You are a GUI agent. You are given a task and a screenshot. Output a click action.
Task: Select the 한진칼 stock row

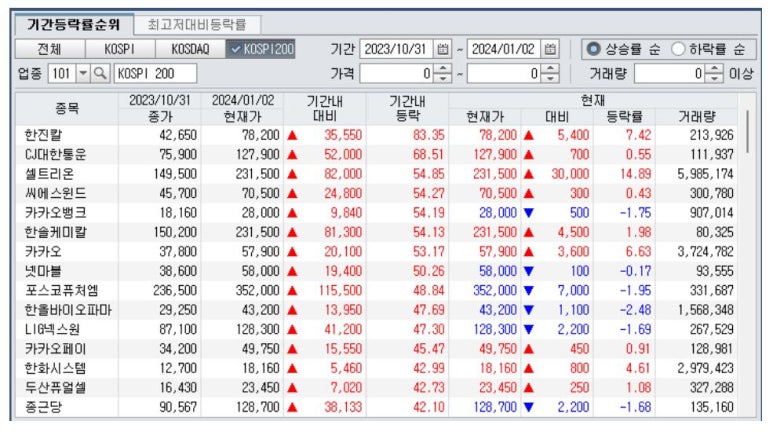(x=377, y=135)
